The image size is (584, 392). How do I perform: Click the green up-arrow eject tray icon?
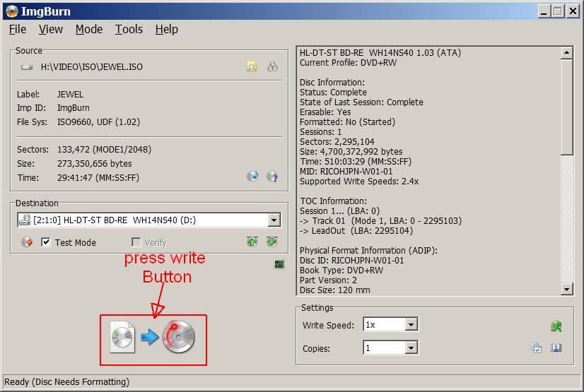tap(252, 242)
